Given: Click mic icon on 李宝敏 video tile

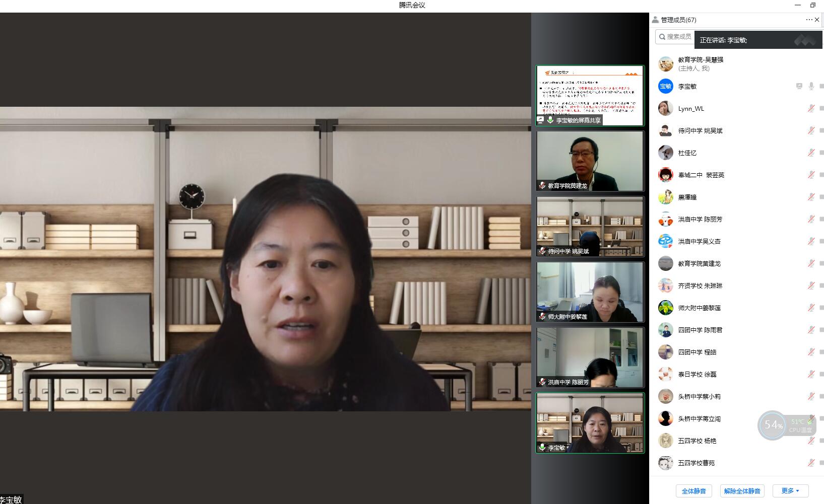Looking at the screenshot, I should (542, 447).
